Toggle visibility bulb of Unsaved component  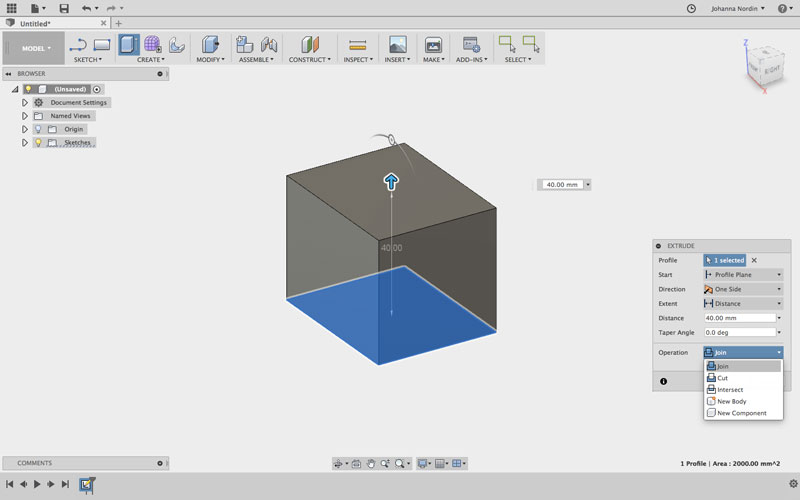pos(29,89)
